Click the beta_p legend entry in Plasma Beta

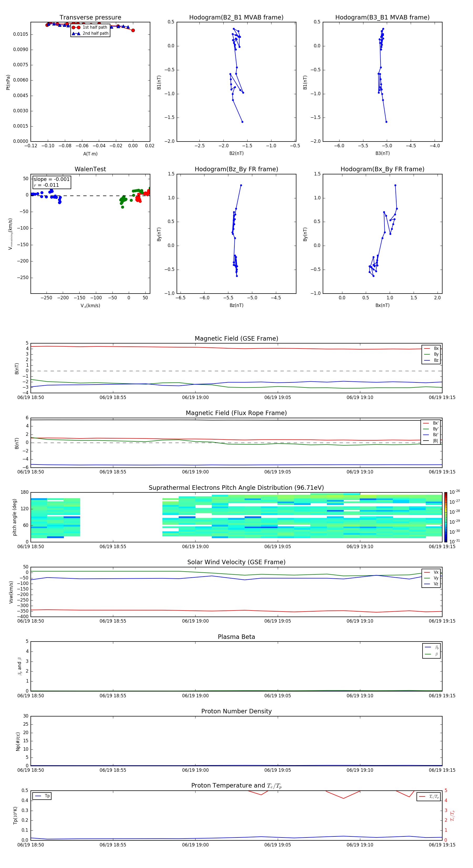point(431,647)
